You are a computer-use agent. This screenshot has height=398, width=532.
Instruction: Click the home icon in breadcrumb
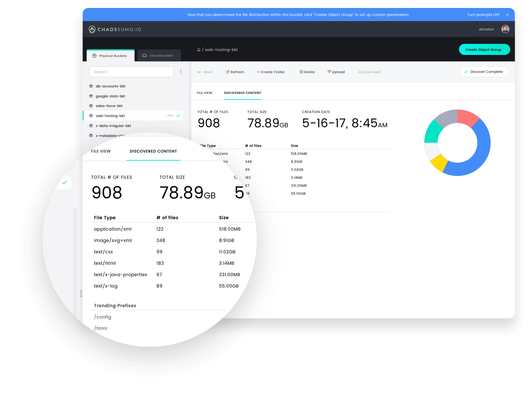pos(199,50)
